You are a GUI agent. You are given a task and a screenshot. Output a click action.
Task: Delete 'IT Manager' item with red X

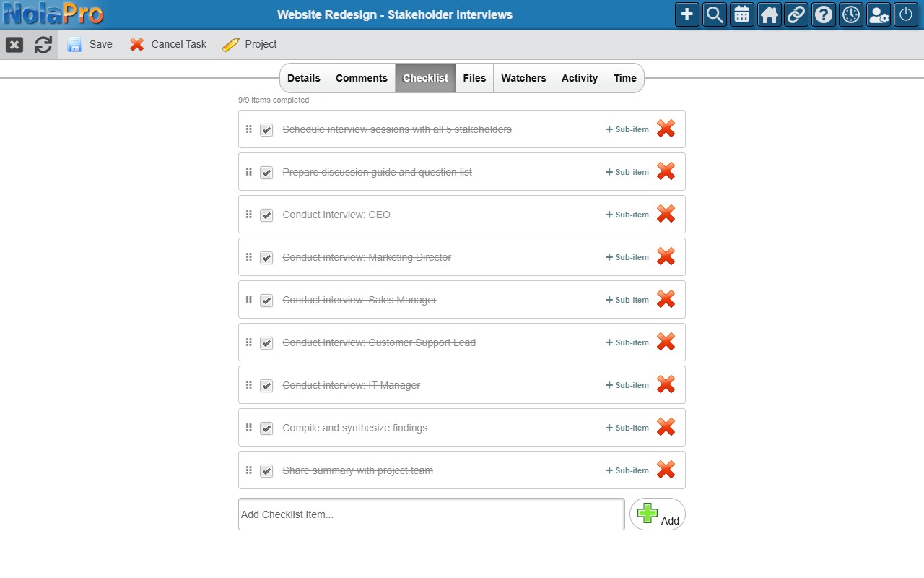coord(666,384)
